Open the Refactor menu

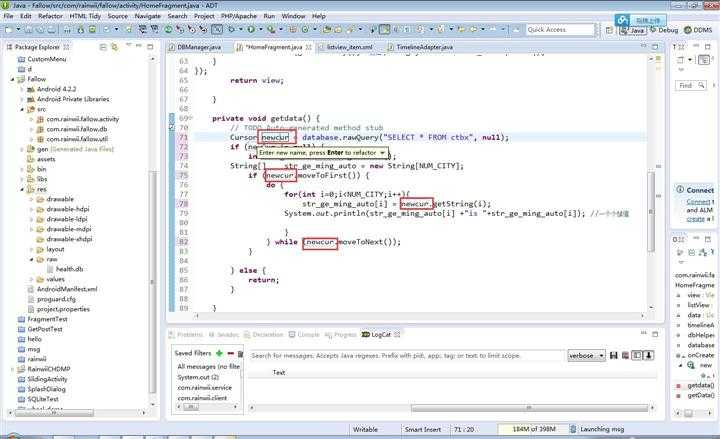point(50,16)
